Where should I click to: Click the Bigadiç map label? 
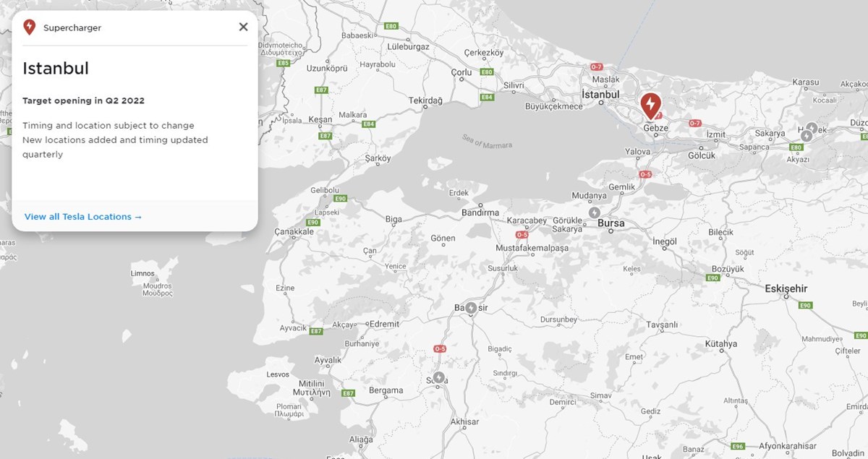click(x=500, y=348)
